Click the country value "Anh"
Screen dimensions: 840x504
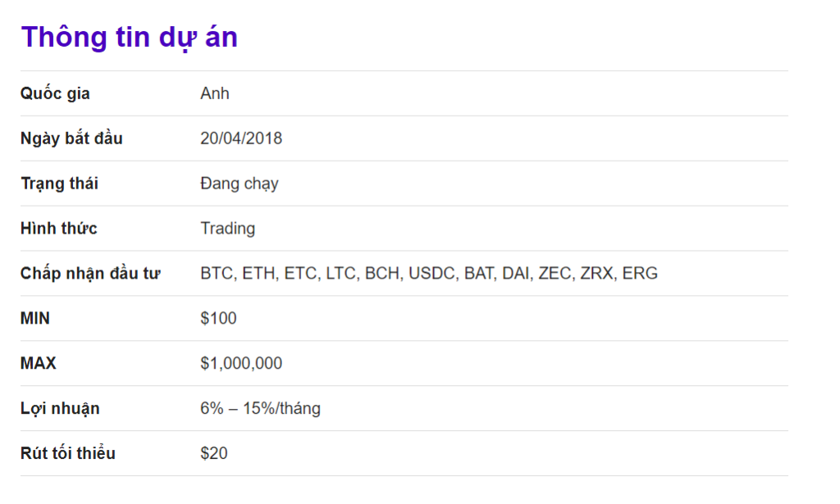coord(215,93)
